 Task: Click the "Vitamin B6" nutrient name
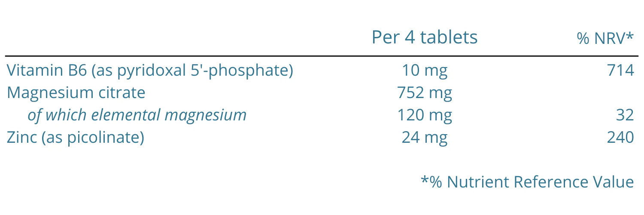coord(46,70)
